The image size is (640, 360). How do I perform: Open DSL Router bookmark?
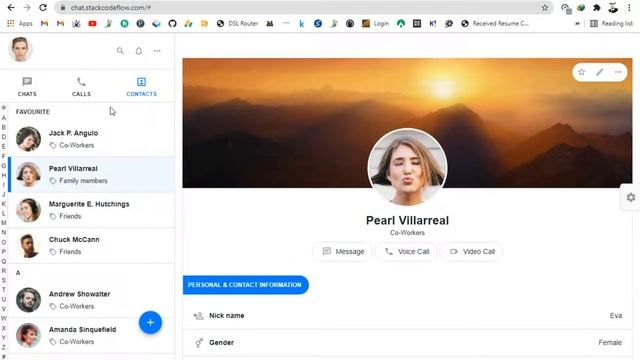pos(238,24)
